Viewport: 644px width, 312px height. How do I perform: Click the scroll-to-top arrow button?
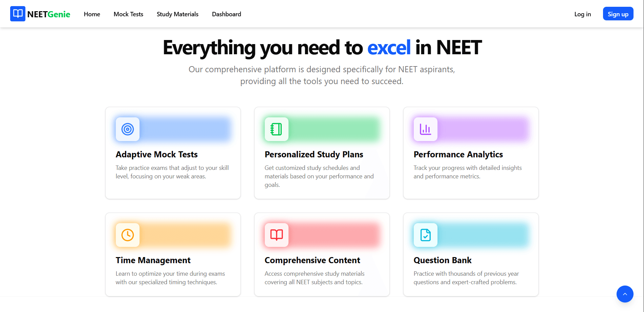(x=625, y=294)
